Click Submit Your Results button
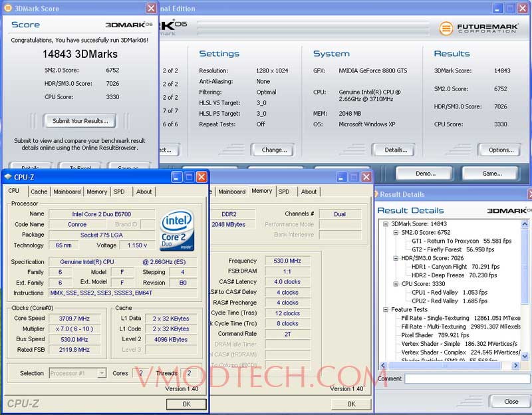This screenshot has height=415, width=532. tap(80, 121)
